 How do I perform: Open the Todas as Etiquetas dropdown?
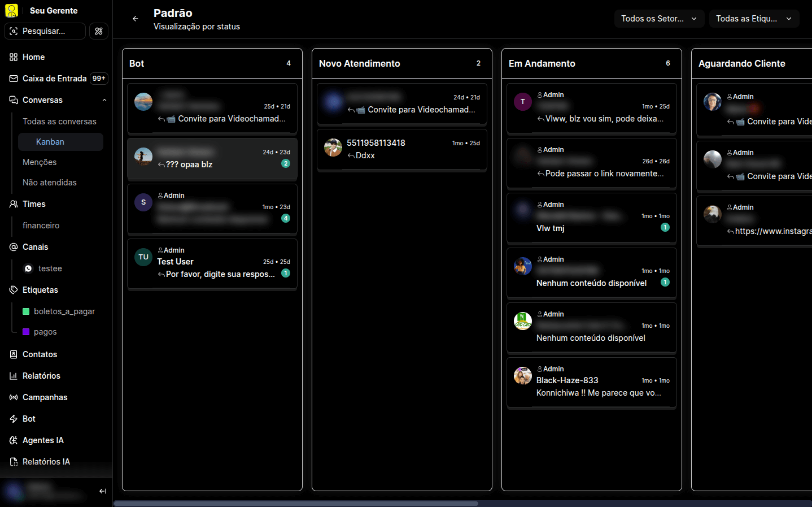point(754,18)
